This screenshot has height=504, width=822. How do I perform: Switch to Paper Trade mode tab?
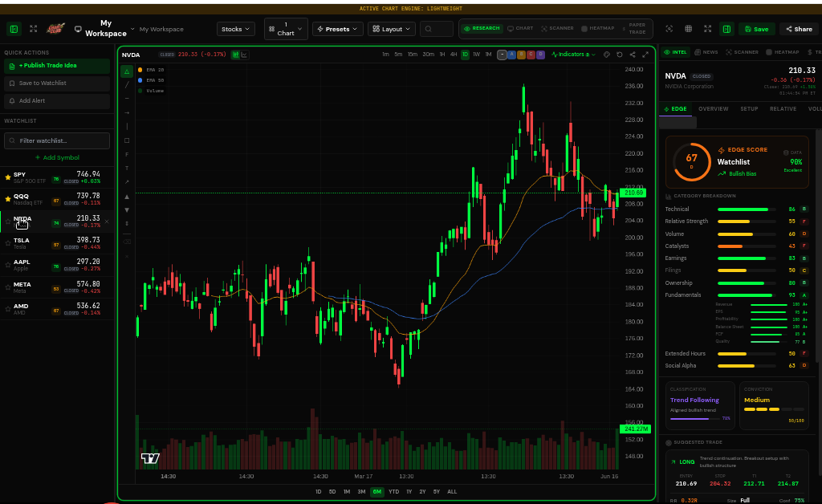pyautogui.click(x=634, y=28)
